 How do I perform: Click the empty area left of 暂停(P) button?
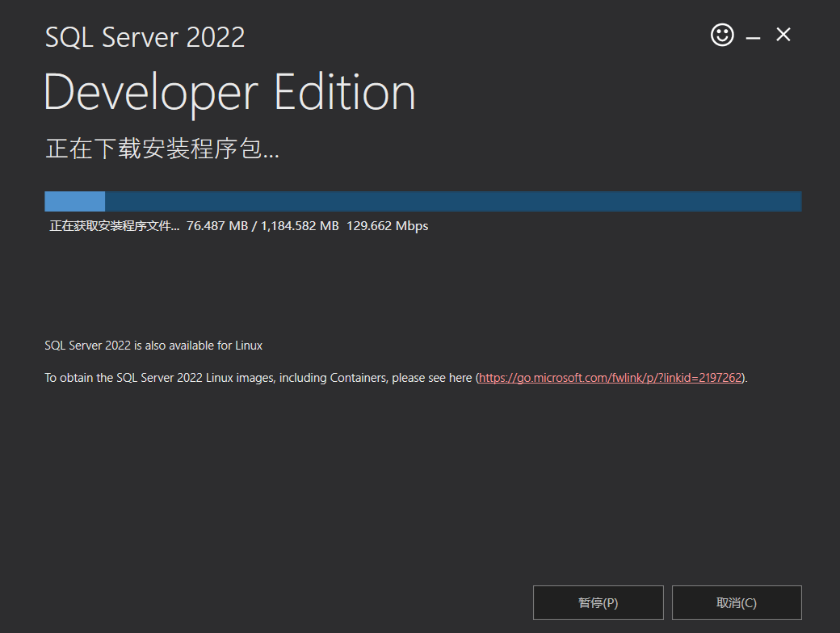tap(283, 602)
